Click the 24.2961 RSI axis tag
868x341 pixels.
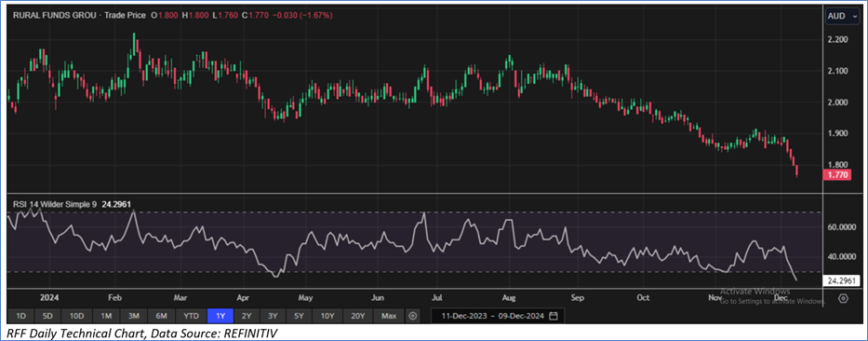841,281
